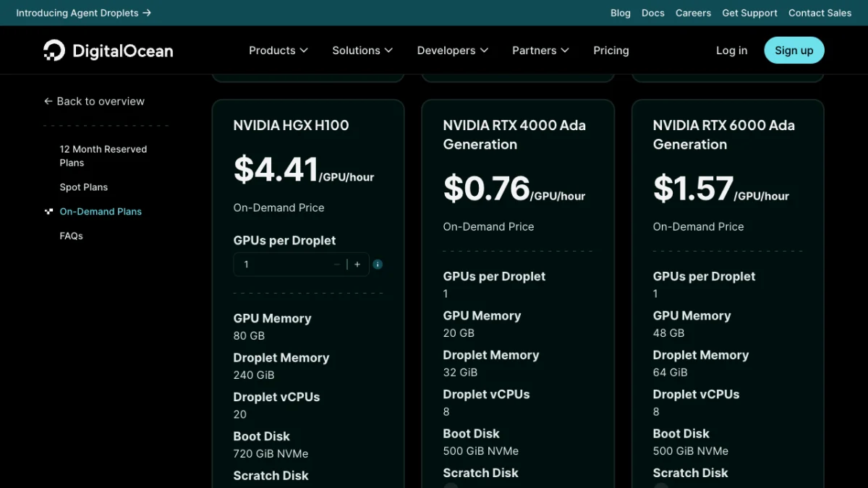Click the Log in link
Screen dimensions: 868x488
(x=732, y=51)
